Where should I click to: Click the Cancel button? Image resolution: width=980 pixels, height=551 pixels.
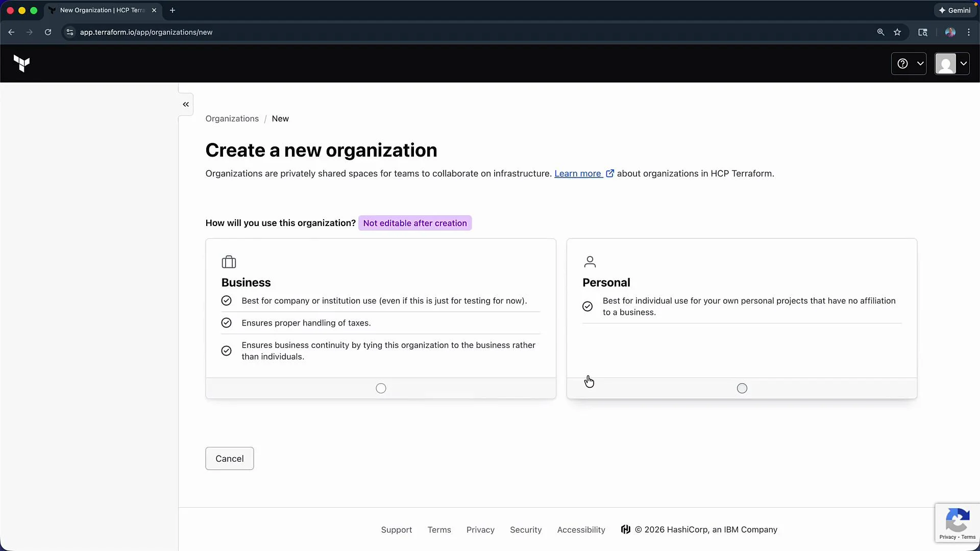pyautogui.click(x=230, y=458)
